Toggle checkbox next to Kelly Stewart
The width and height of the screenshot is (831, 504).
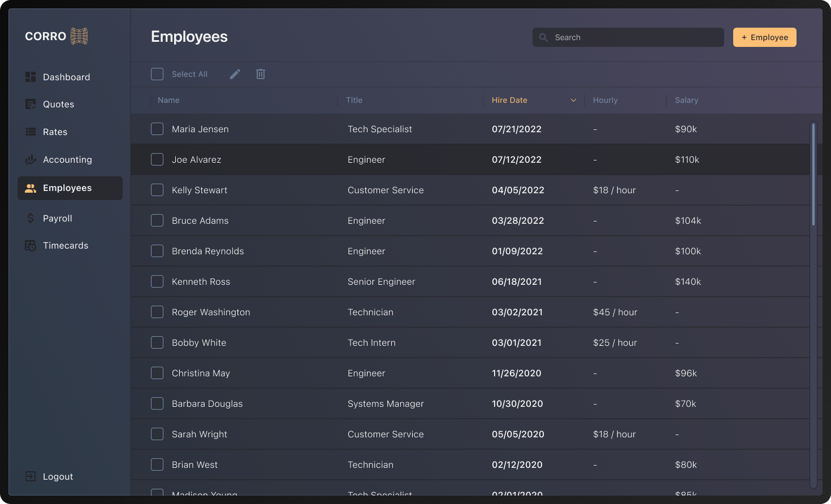[x=157, y=190]
